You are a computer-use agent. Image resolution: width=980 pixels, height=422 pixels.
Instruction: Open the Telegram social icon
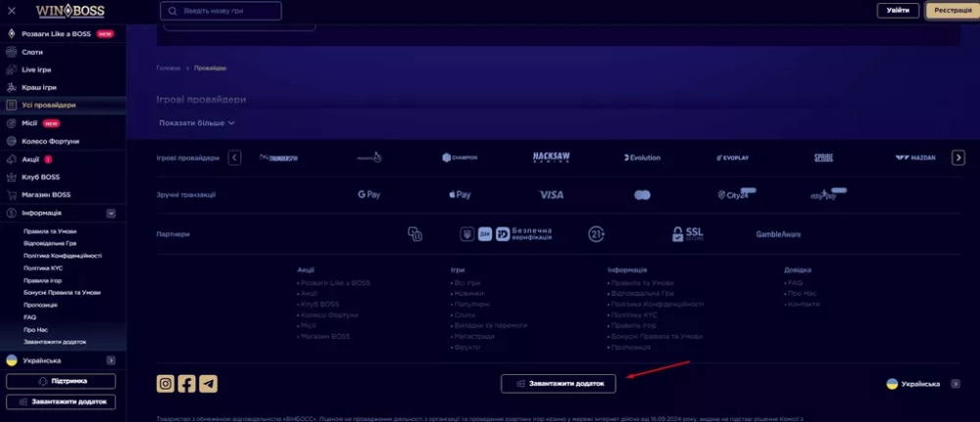pyautogui.click(x=208, y=384)
